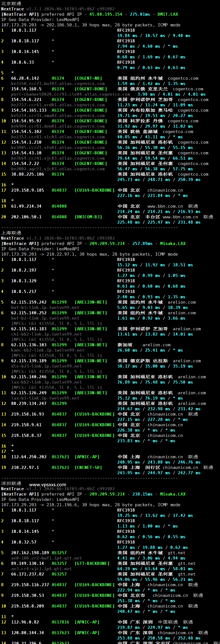Select the [UNICOM-BJ] tag
220x644 pixels.
88,217
